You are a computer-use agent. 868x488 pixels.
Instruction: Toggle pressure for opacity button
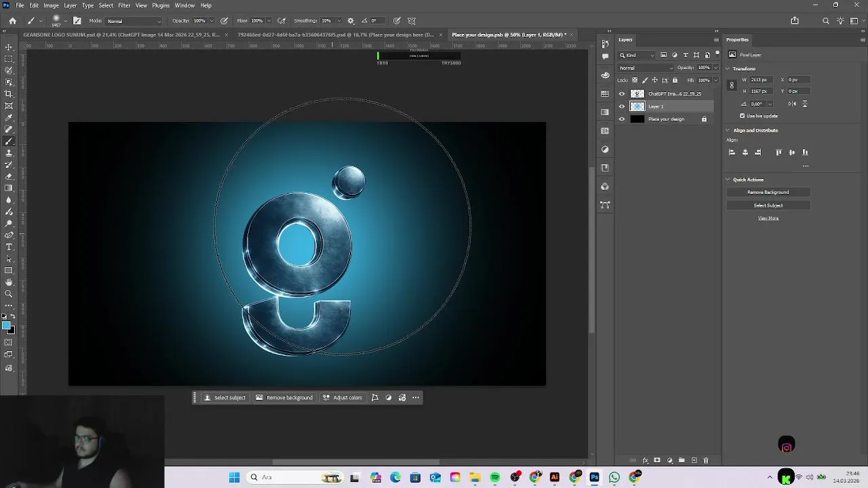[224, 21]
